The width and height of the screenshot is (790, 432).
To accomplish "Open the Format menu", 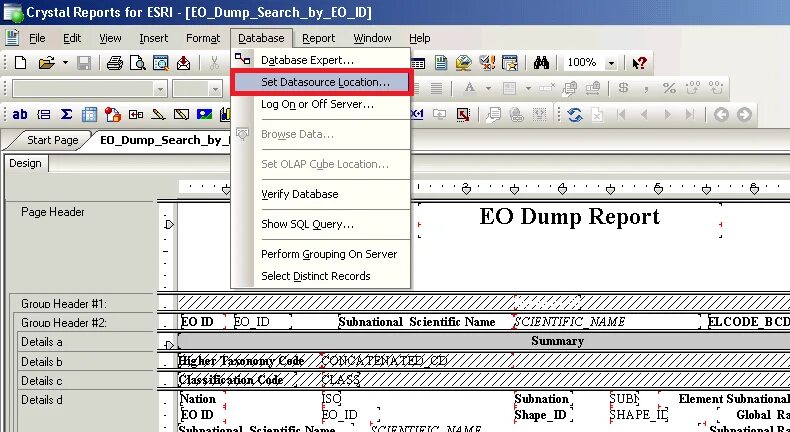I will [203, 38].
